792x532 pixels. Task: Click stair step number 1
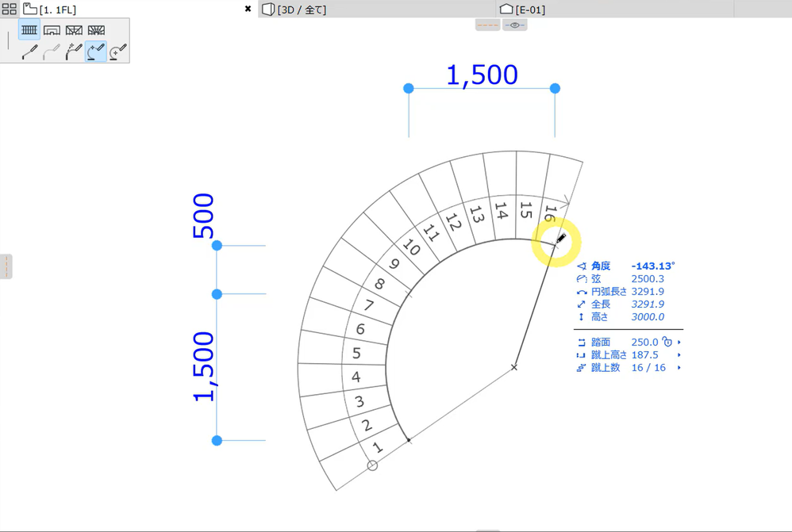(x=377, y=448)
